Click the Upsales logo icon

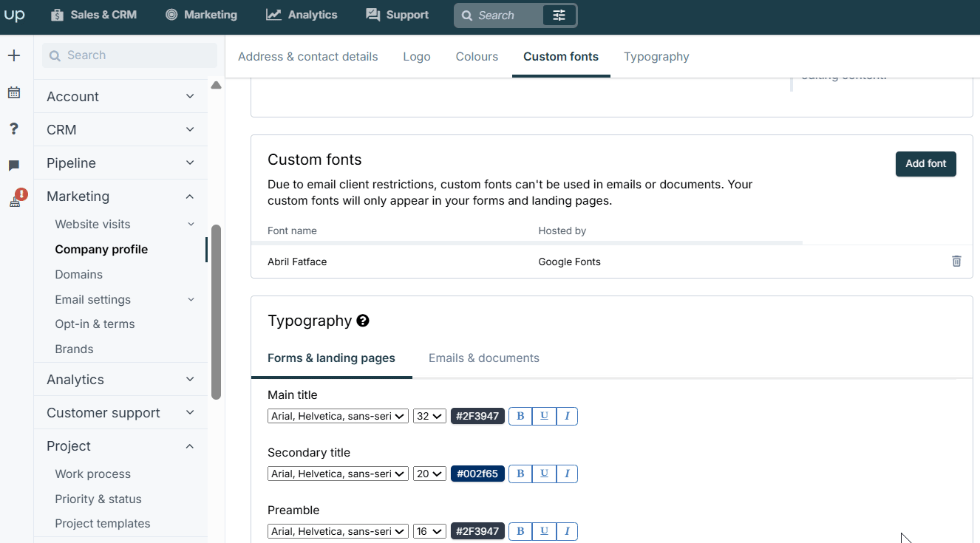[14, 15]
